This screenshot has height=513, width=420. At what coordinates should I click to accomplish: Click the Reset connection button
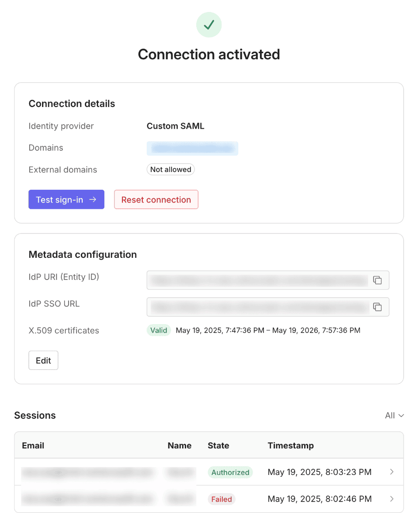[x=156, y=199]
